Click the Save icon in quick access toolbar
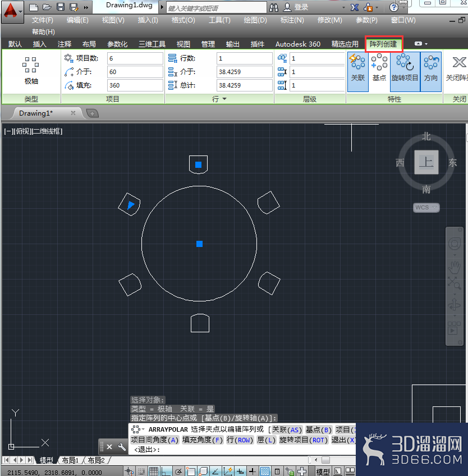 61,7
